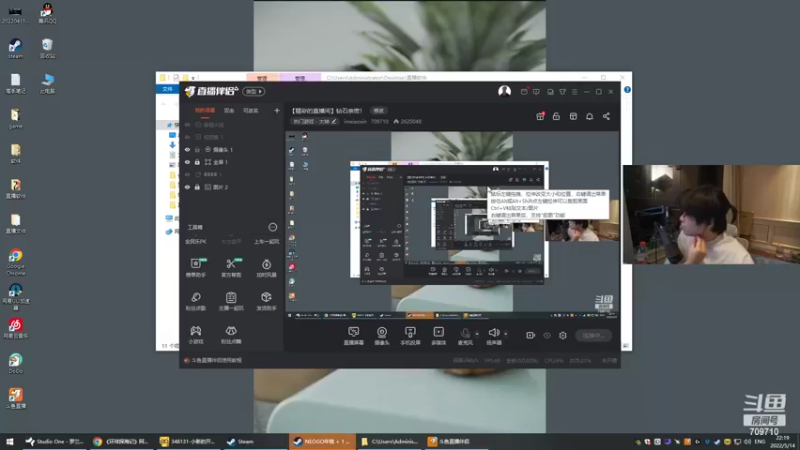Open the fan song request tool
Image resolution: width=800 pixels, height=450 pixels.
196,301
